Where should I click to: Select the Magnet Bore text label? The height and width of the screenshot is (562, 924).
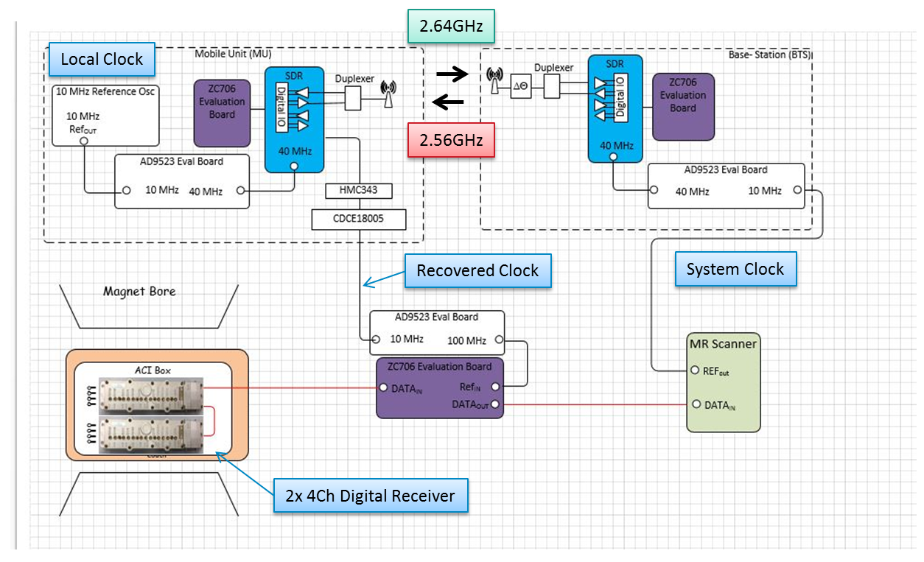coord(139,292)
